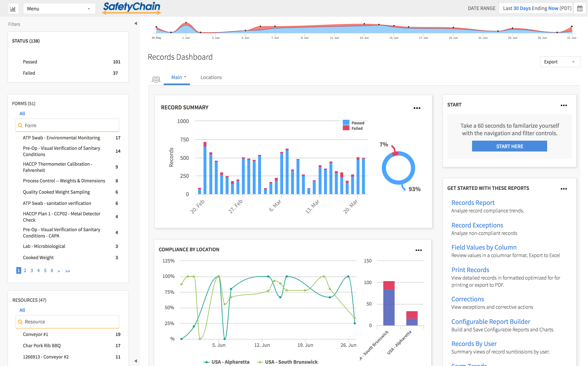Expand the Export dropdown
The height and width of the screenshot is (366, 588).
point(560,62)
